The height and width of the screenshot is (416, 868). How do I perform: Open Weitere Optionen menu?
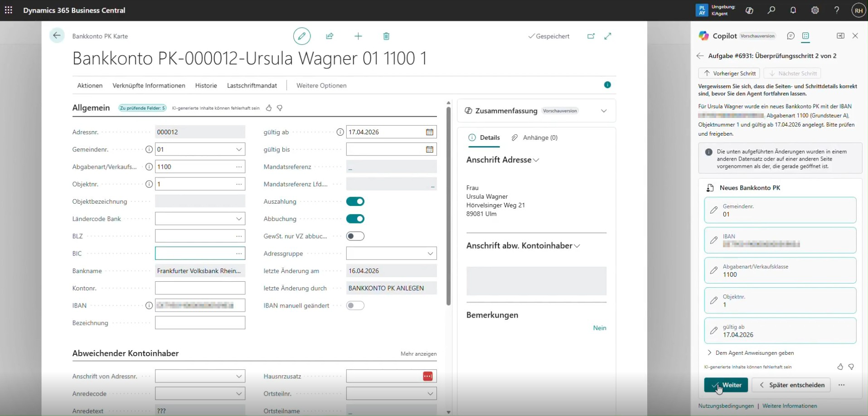click(x=321, y=85)
